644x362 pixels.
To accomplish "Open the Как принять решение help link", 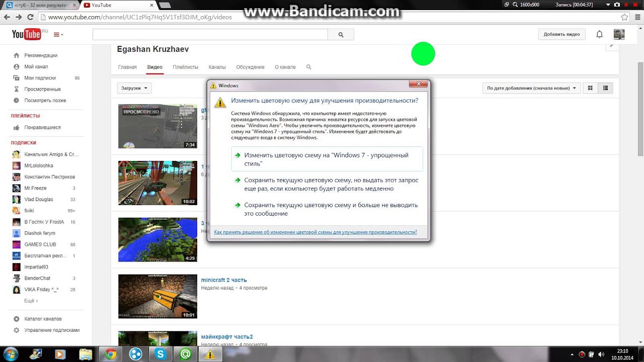I will coord(315,232).
